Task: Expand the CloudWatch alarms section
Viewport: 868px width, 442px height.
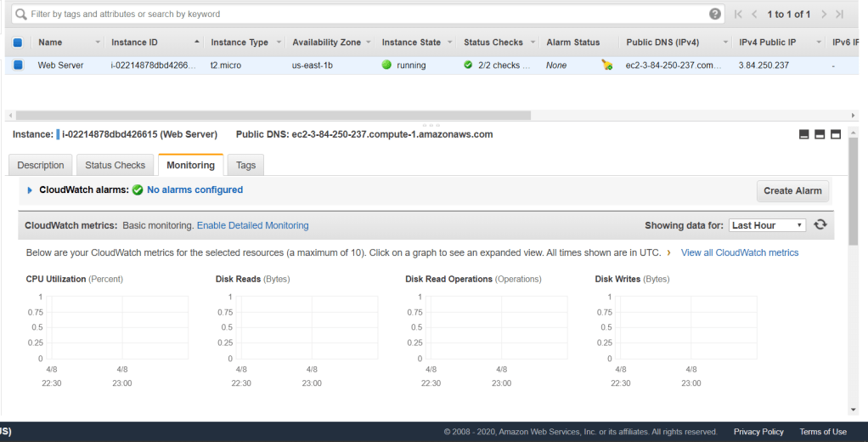Action: [x=31, y=190]
